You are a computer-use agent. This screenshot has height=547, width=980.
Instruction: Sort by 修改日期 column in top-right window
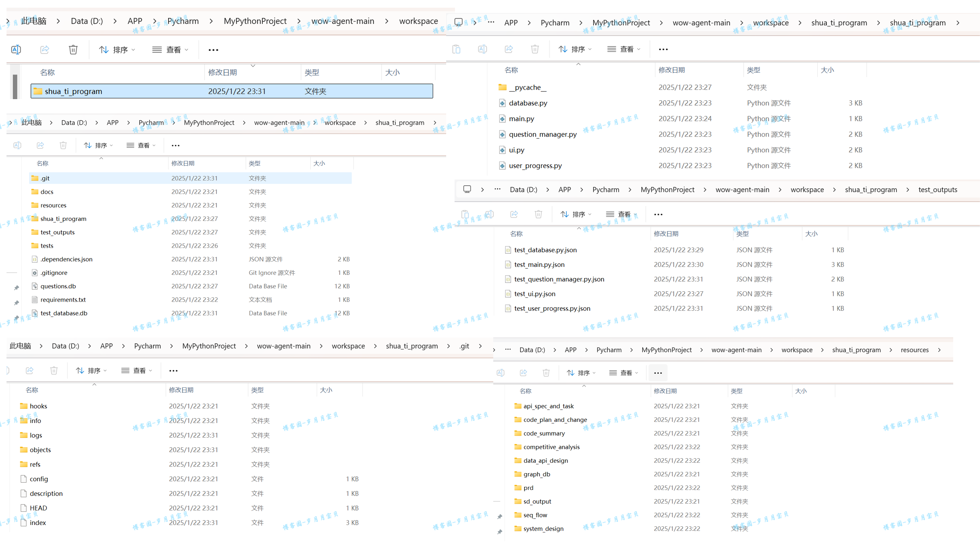671,70
